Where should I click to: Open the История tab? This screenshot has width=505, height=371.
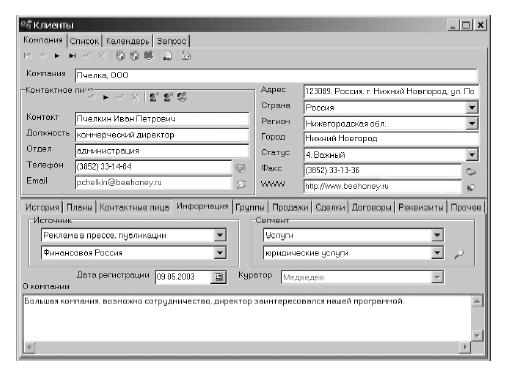[42, 207]
